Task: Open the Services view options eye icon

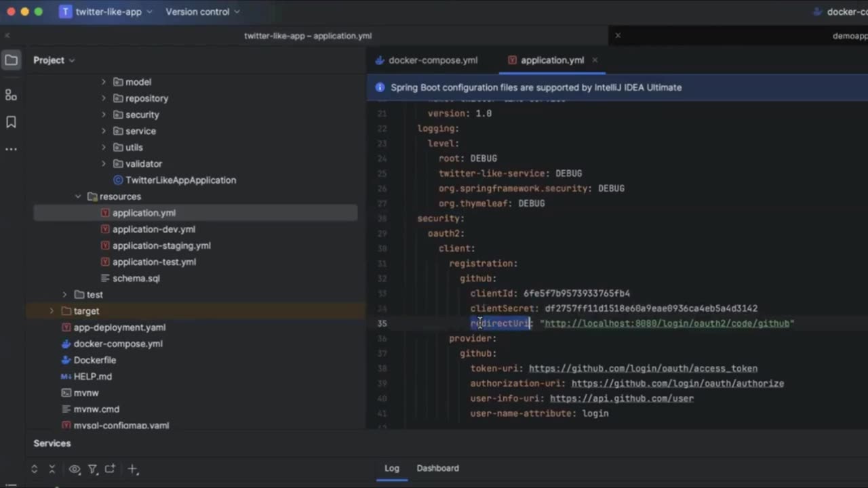Action: (75, 469)
